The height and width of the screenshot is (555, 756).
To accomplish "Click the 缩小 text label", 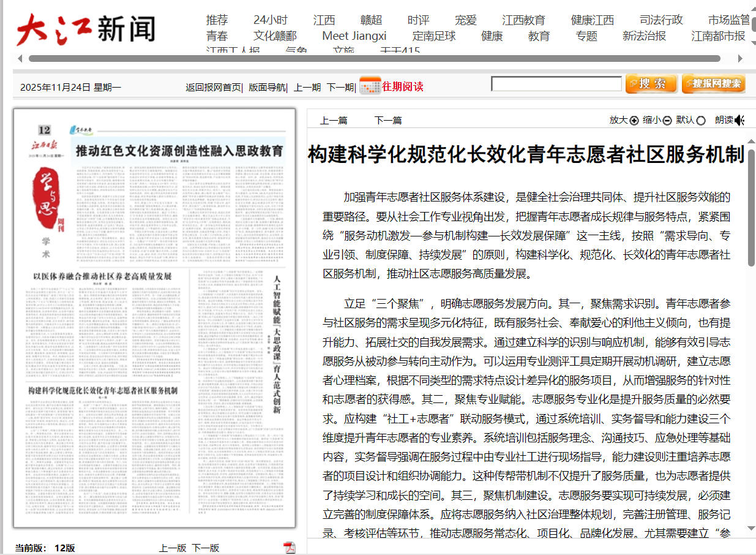I will pyautogui.click(x=652, y=120).
